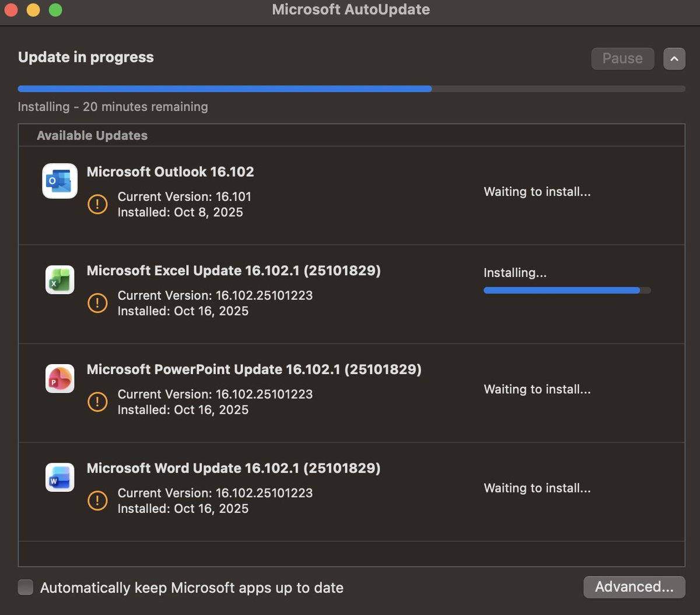Click Excel's Installed: Oct 16, 2025 text
The height and width of the screenshot is (615, 700).
point(183,311)
